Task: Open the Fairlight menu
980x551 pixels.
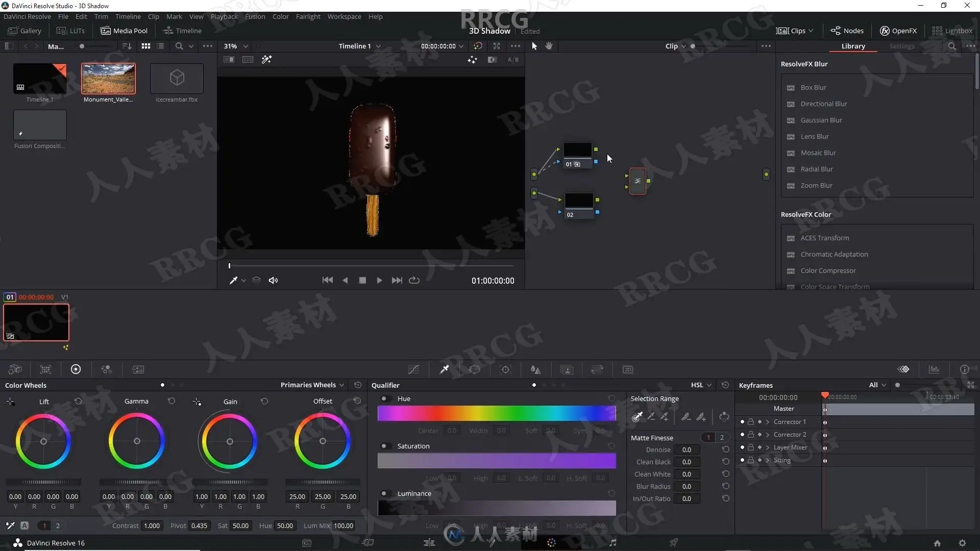Action: [x=308, y=16]
